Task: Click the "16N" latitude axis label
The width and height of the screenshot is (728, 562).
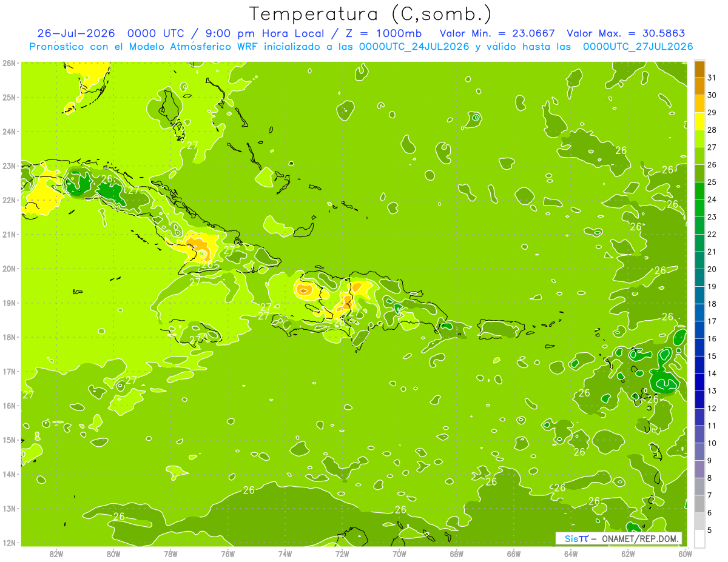Action: click(x=9, y=406)
